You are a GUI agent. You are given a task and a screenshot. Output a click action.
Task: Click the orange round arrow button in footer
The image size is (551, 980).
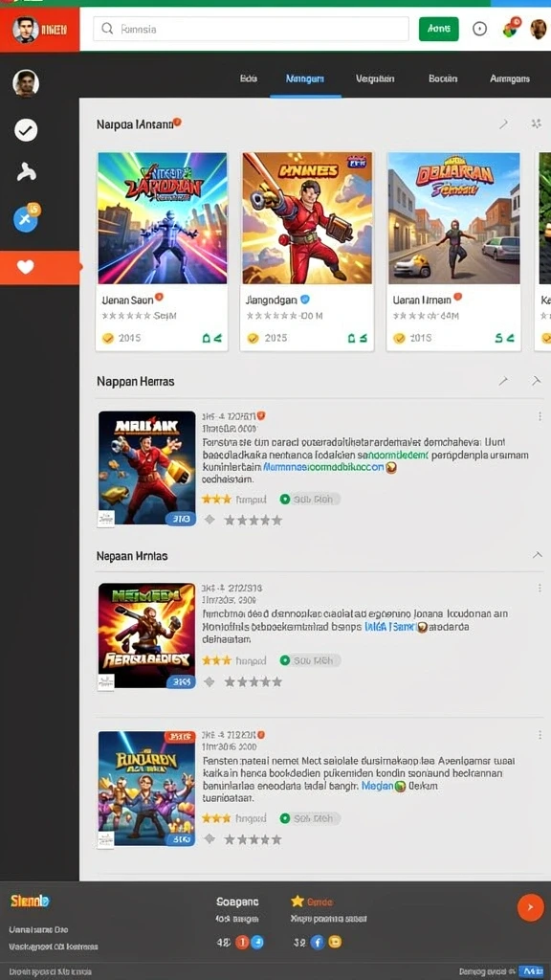(530, 907)
